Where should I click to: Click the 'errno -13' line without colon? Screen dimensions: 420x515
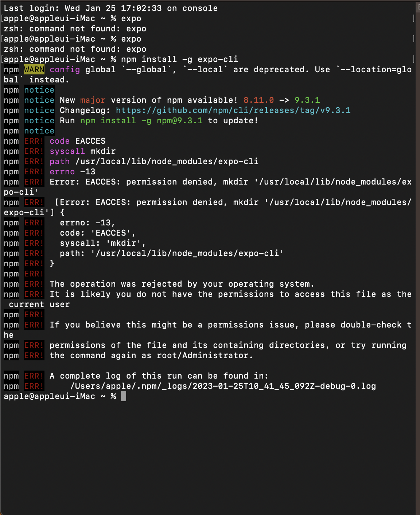point(73,171)
